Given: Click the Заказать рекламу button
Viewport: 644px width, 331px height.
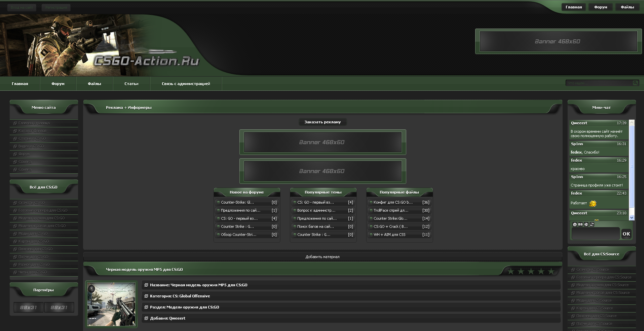Looking at the screenshot, I should pos(323,122).
